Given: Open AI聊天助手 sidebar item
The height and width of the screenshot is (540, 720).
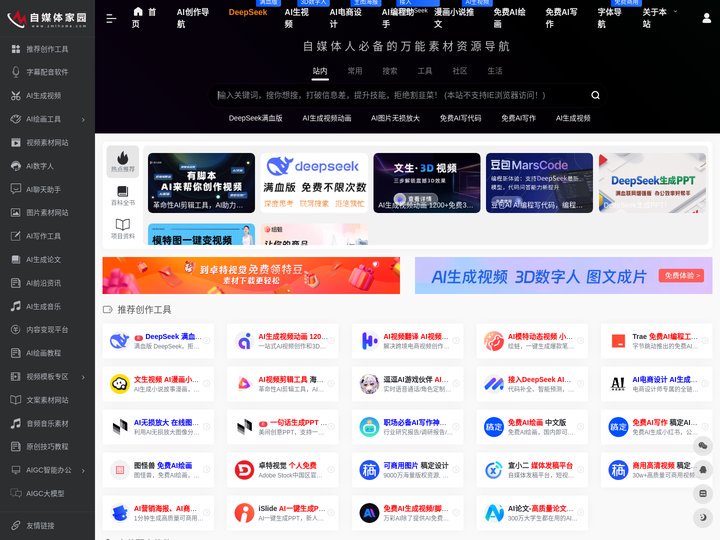Looking at the screenshot, I should coord(47,189).
